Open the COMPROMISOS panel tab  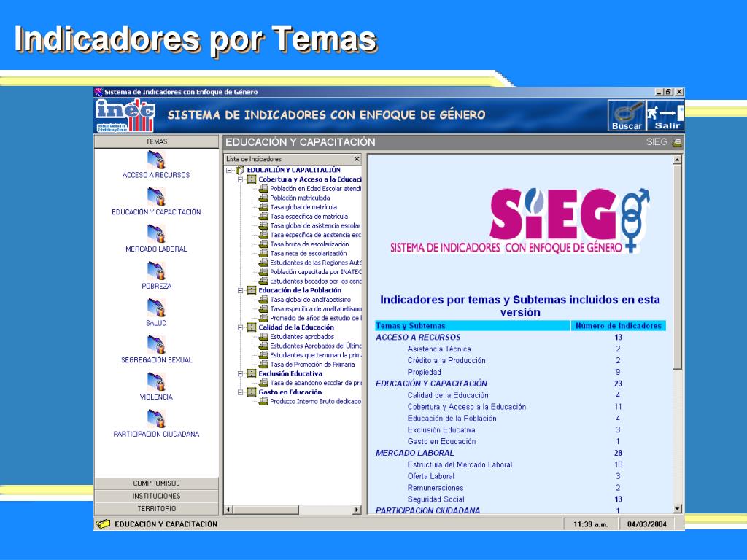pyautogui.click(x=156, y=483)
